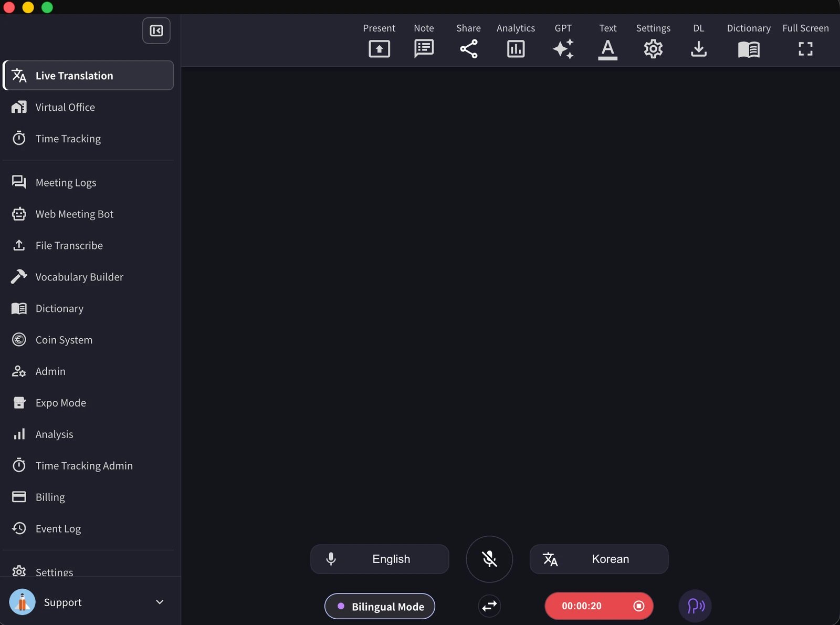Open the Note toolbar icon
Screen dimensions: 840x625
coord(424,49)
